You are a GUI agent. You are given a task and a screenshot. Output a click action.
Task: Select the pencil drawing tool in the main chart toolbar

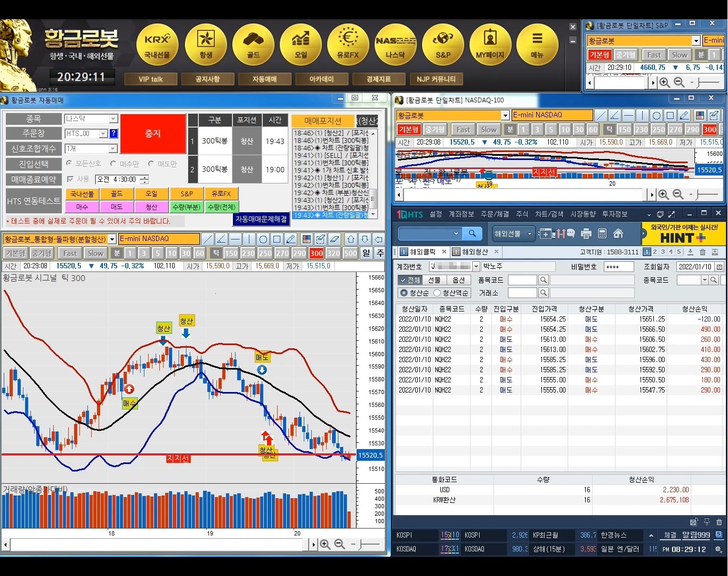tap(290, 239)
